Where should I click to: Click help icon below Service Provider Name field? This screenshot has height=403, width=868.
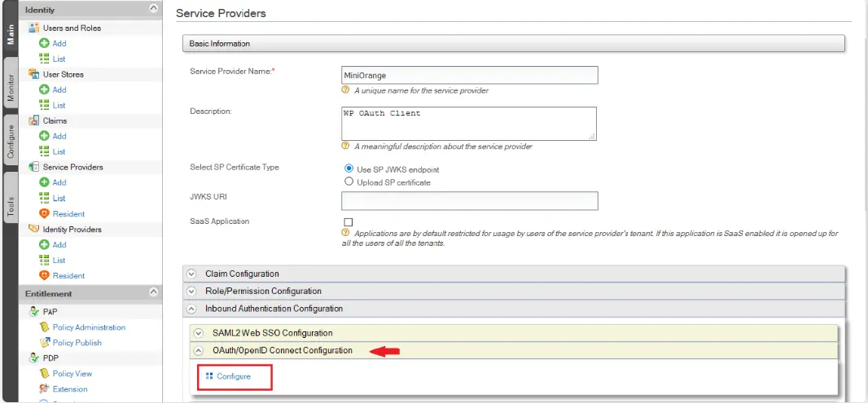click(x=345, y=90)
